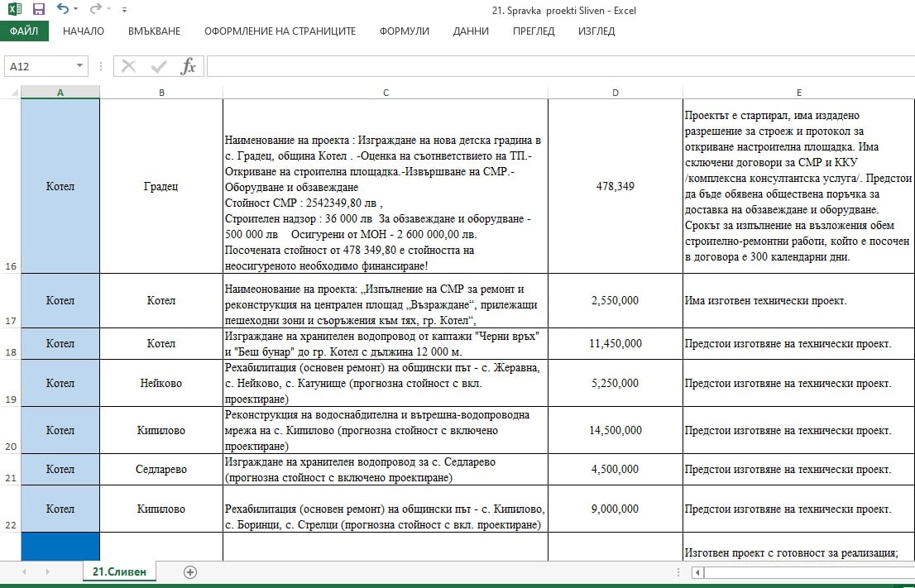Screen dimensions: 915x588
Task: Click the Redo arrow icon
Action: [x=95, y=10]
